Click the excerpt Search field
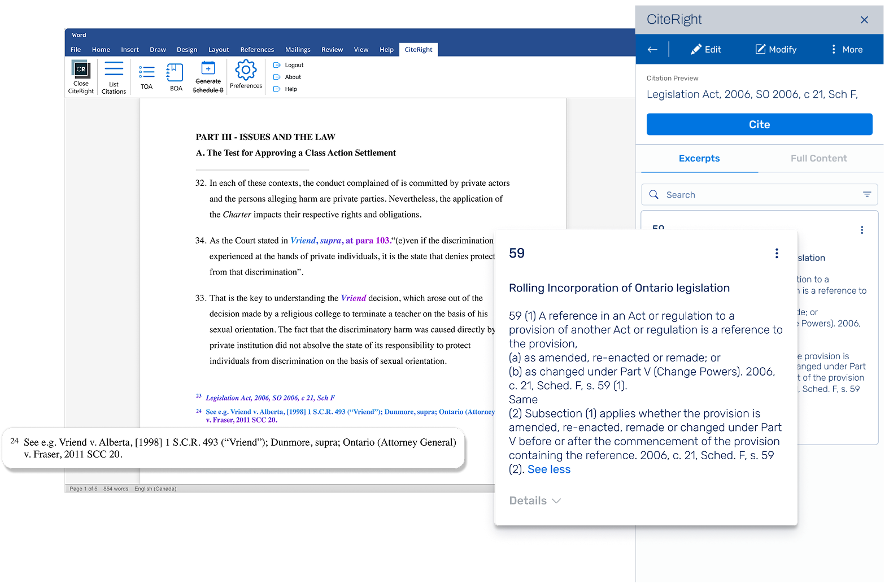The image size is (889, 588). click(759, 194)
